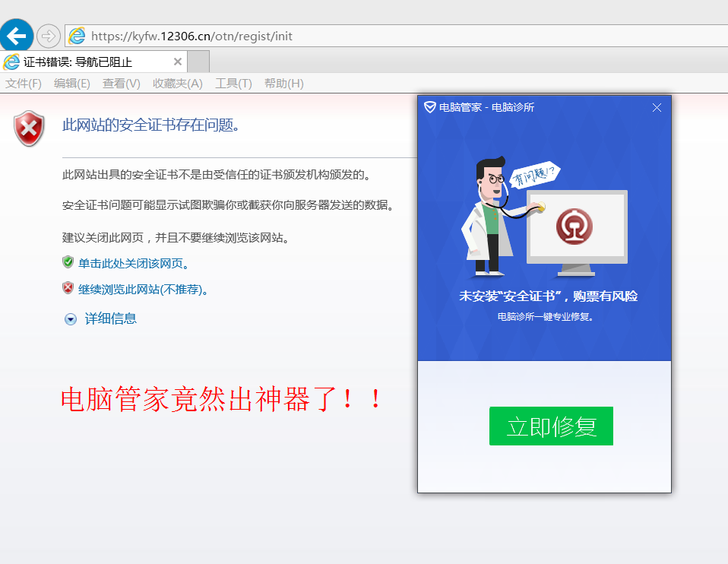Viewport: 728px width, 564px height.
Task: Click the China Railway logo on monitor
Action: pos(574,227)
